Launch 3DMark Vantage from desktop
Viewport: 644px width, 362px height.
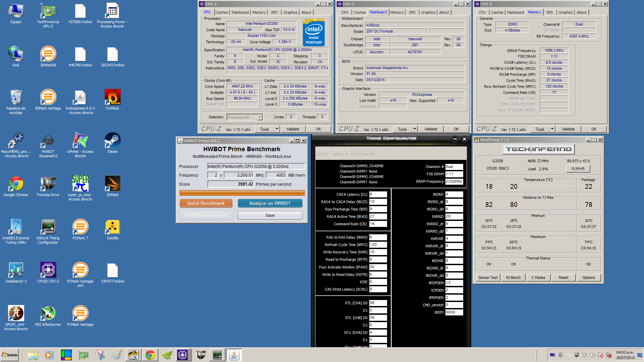pos(48,100)
